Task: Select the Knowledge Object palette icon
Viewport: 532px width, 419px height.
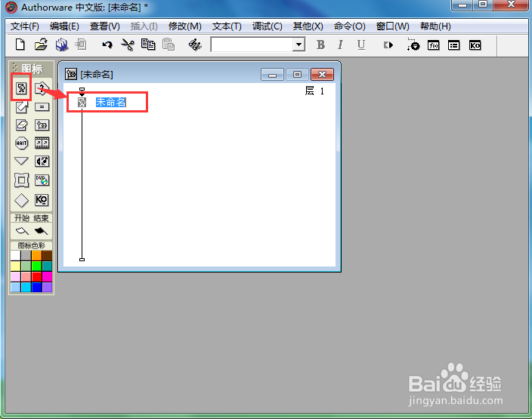Action: pyautogui.click(x=42, y=200)
